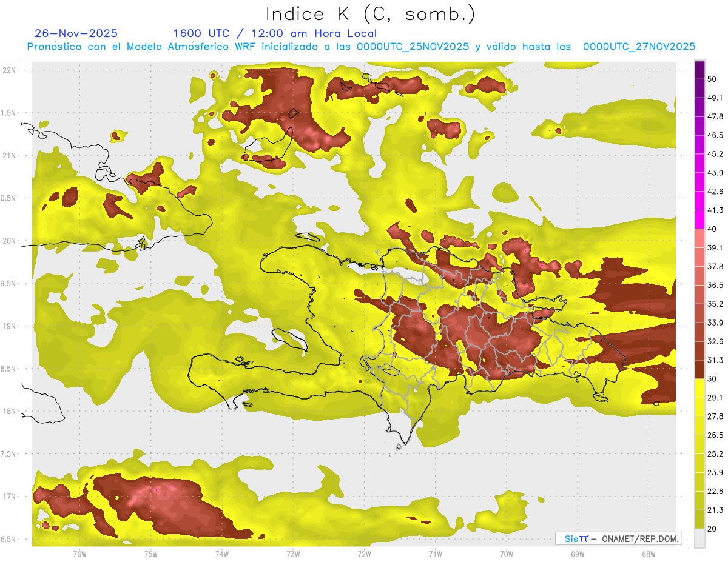Click colorbar value "43.9"
The image size is (728, 562).
point(715,173)
